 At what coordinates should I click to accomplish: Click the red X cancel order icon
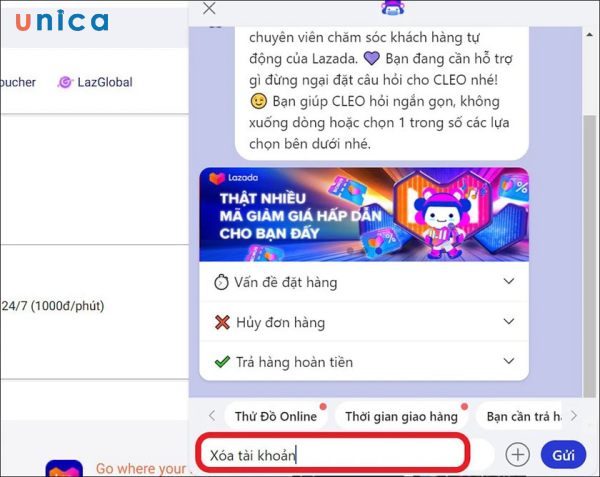coord(222,322)
